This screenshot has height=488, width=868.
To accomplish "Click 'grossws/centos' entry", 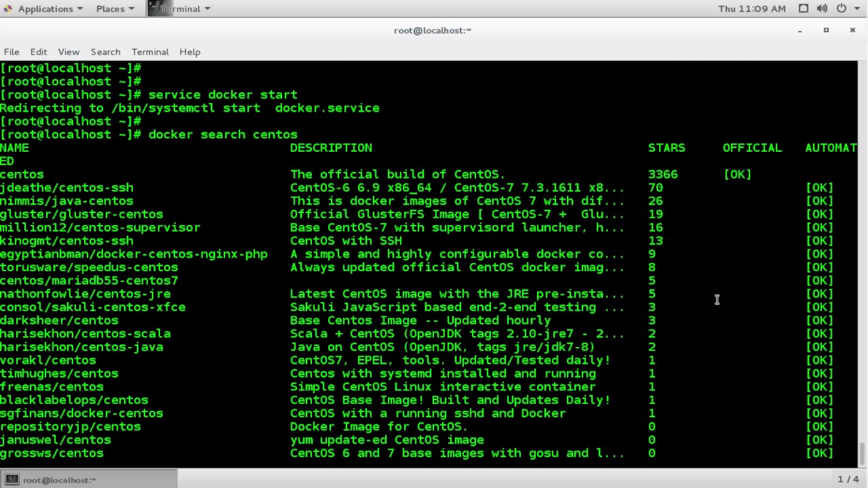I will coord(52,453).
